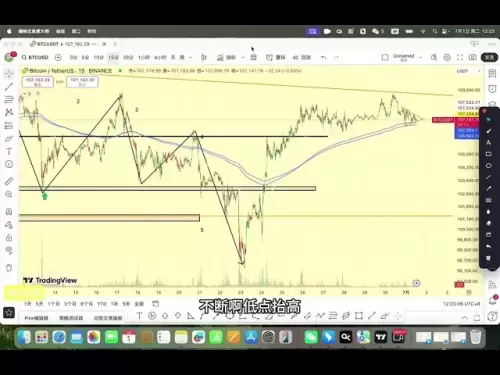Pick the color drop in annotation toolbar

click(489, 212)
